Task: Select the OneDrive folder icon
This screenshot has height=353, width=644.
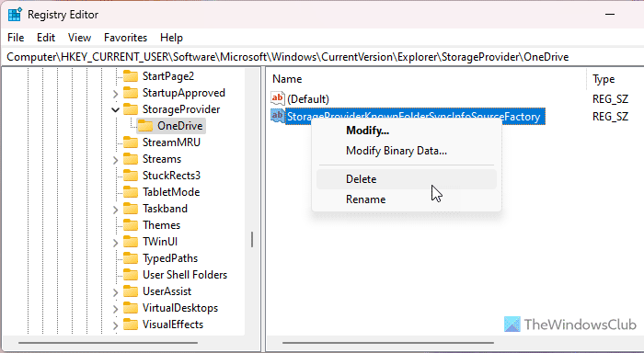Action: click(145, 126)
